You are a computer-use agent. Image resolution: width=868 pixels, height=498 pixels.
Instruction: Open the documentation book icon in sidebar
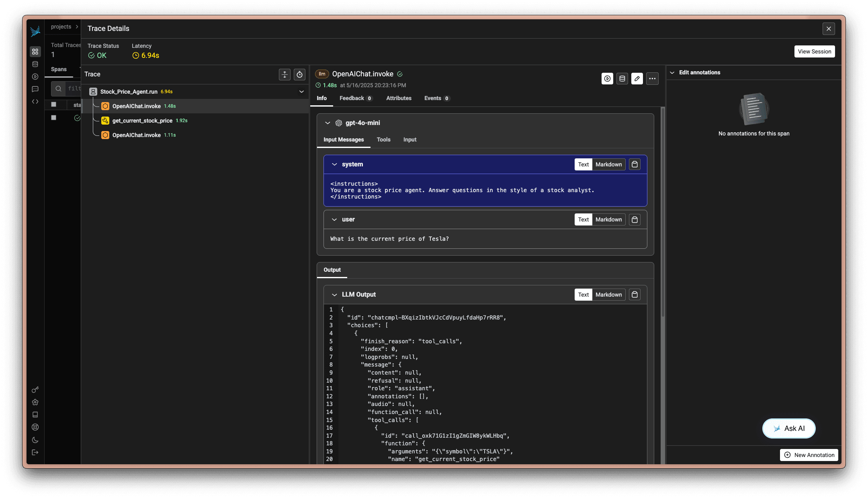(x=35, y=414)
